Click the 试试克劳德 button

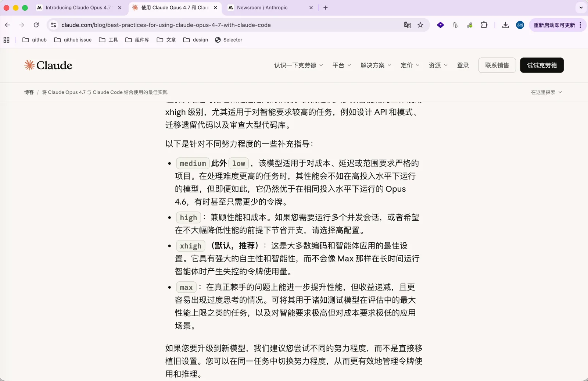coord(542,65)
